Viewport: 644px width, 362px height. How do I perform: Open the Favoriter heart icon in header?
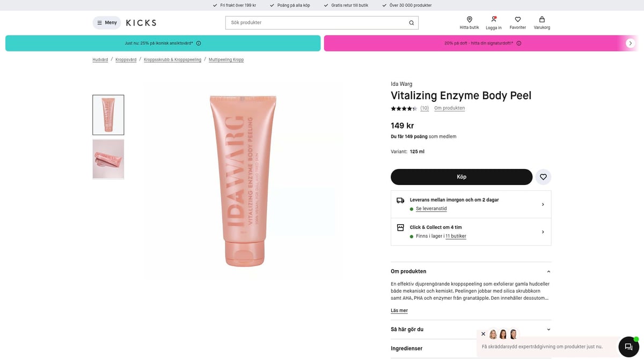tap(518, 23)
